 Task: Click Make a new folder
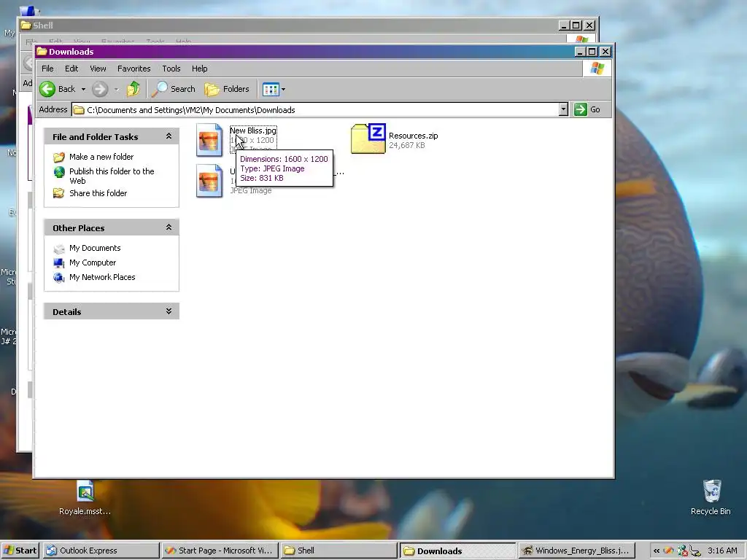pyautogui.click(x=101, y=157)
